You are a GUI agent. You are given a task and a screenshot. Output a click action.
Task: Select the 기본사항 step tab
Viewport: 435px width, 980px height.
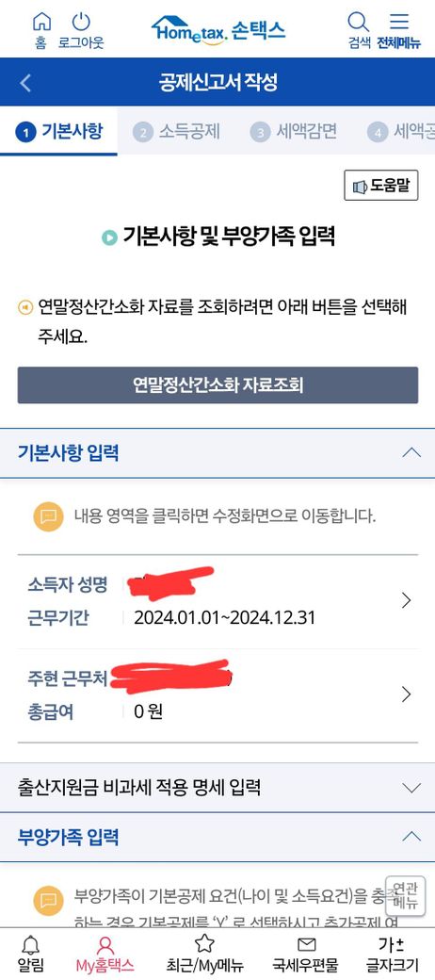click(x=58, y=131)
